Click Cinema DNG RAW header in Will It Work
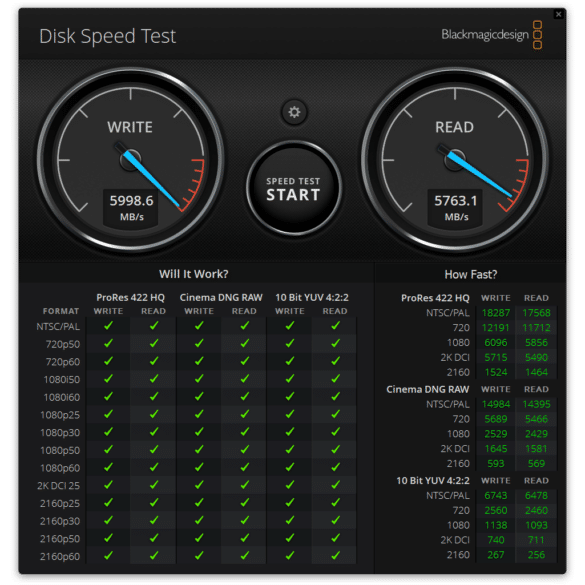 (x=221, y=297)
